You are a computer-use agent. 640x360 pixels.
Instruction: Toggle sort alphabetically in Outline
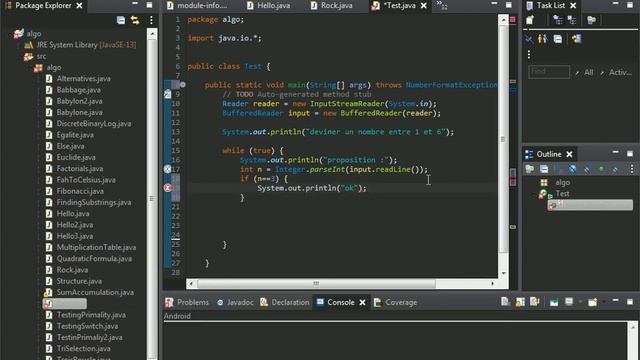(x=558, y=169)
